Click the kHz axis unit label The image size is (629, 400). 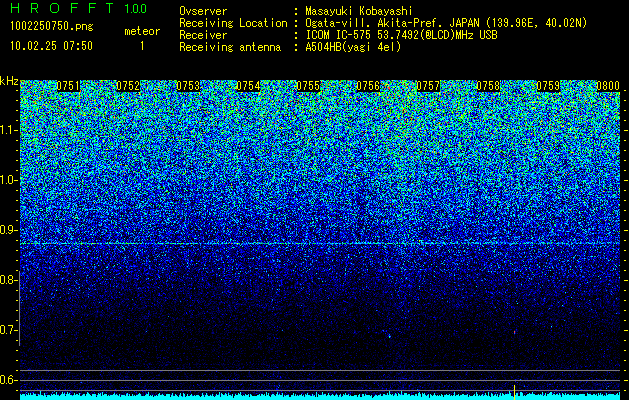coord(9,81)
